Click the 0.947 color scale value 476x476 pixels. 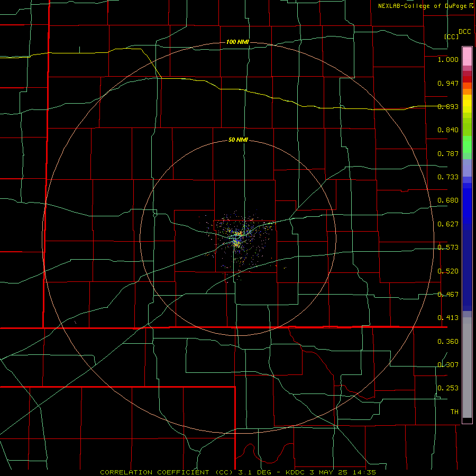(448, 83)
